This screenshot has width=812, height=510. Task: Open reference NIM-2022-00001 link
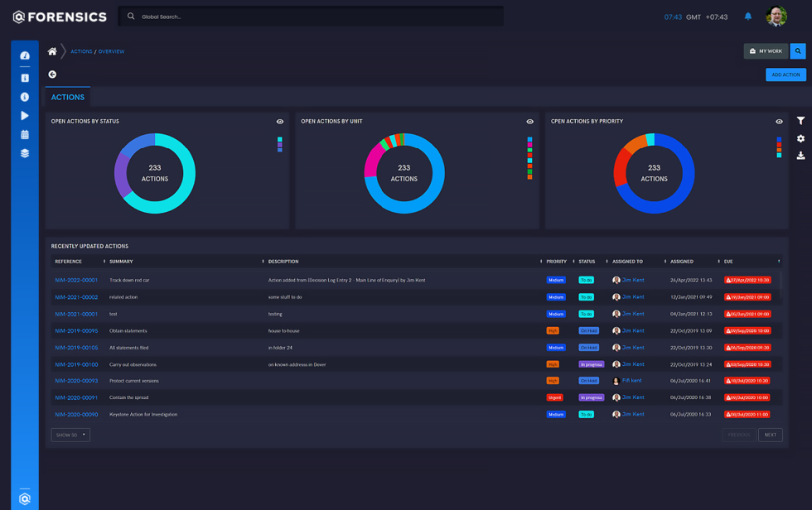coord(76,281)
